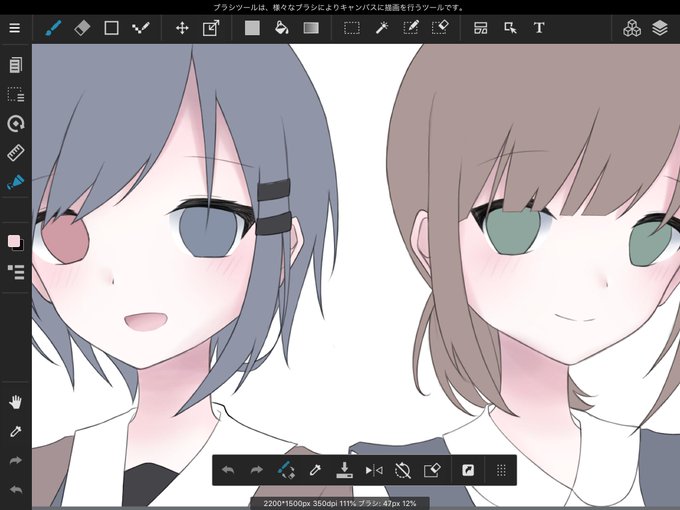
Task: Open the hamburger main menu
Action: coord(15,28)
